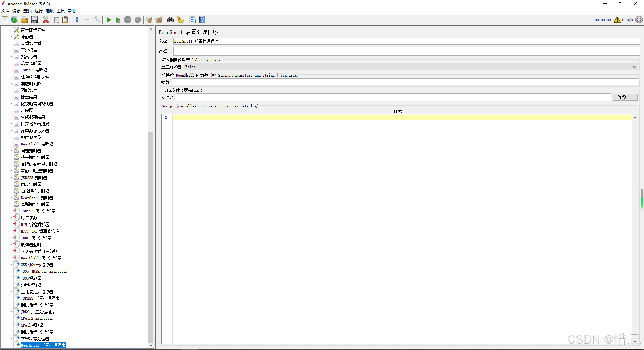
Task: Click the green Start test button
Action: (108, 20)
